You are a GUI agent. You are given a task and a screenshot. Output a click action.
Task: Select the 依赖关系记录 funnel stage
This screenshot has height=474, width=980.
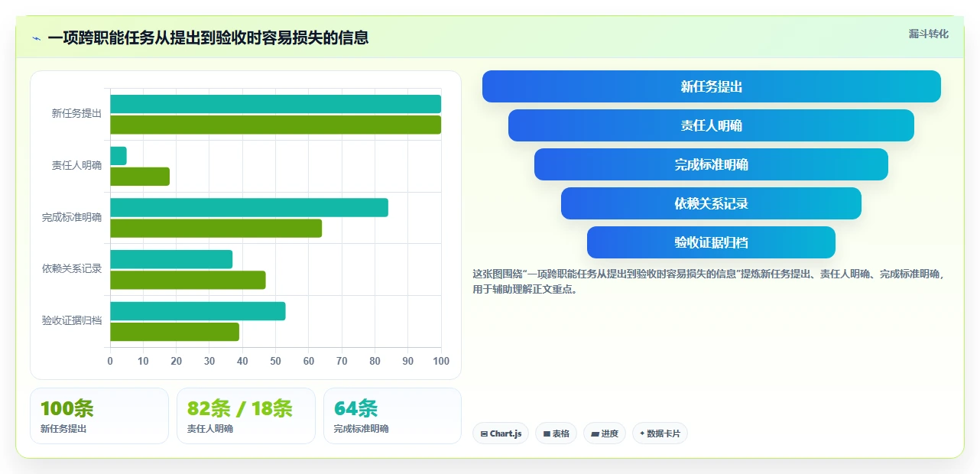712,203
